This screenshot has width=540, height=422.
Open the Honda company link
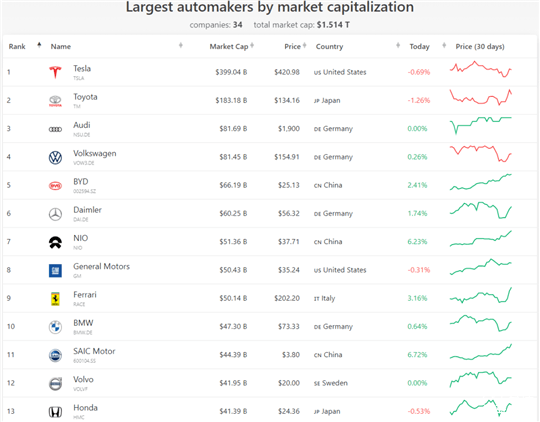pos(85,408)
